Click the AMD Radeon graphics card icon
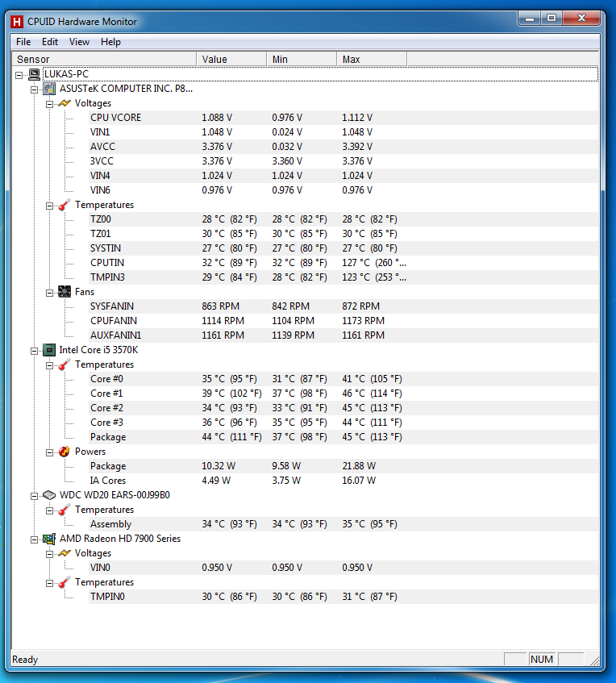This screenshot has width=616, height=683. pos(49,539)
